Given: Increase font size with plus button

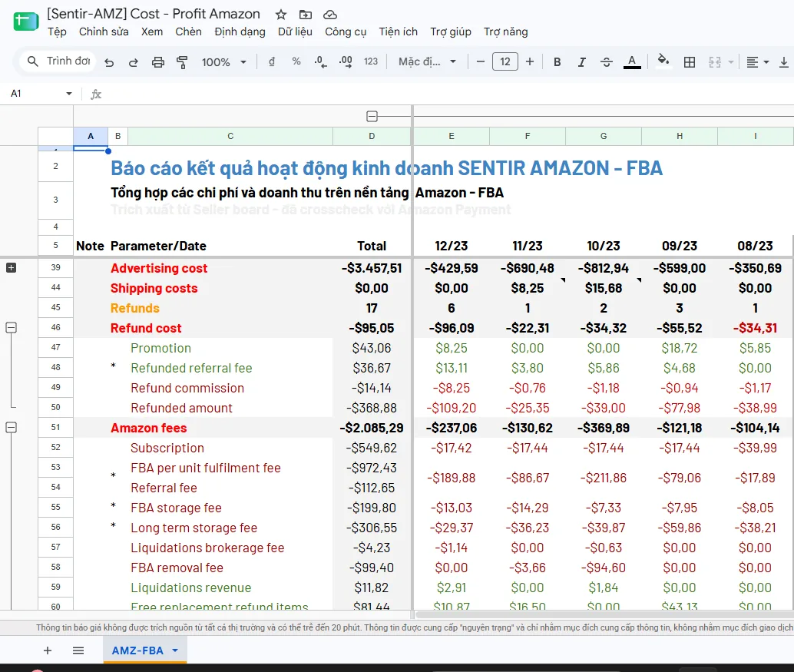Looking at the screenshot, I should pos(530,61).
